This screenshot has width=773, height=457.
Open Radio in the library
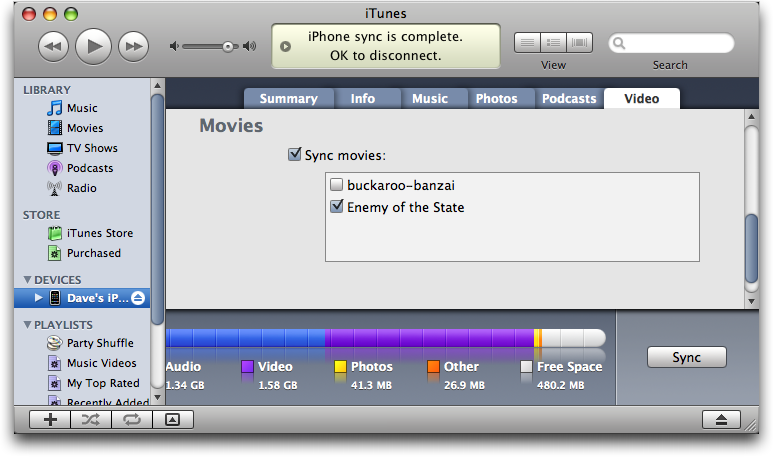tap(81, 188)
